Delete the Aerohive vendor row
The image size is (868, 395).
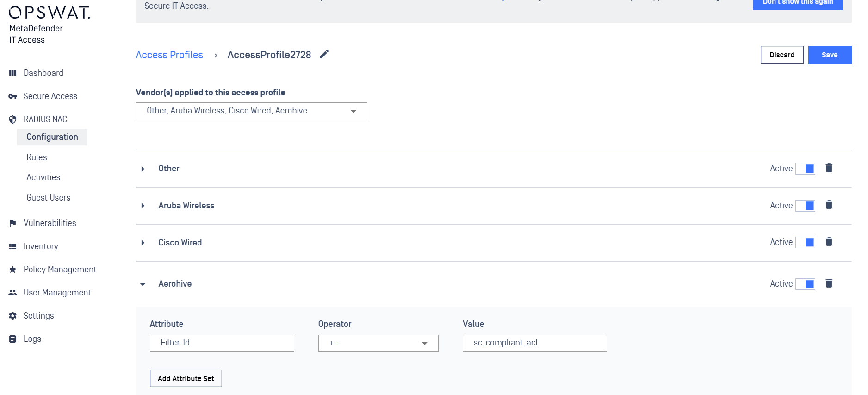829,283
